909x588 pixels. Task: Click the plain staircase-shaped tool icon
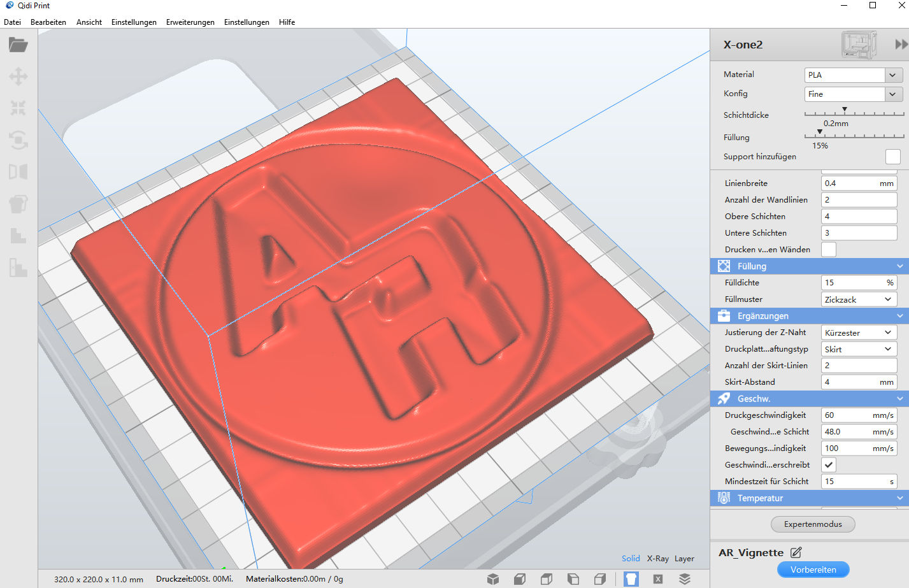pyautogui.click(x=18, y=236)
